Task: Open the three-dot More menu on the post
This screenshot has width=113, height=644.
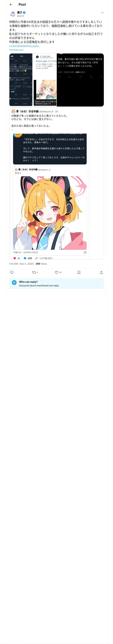Action: [102, 13]
